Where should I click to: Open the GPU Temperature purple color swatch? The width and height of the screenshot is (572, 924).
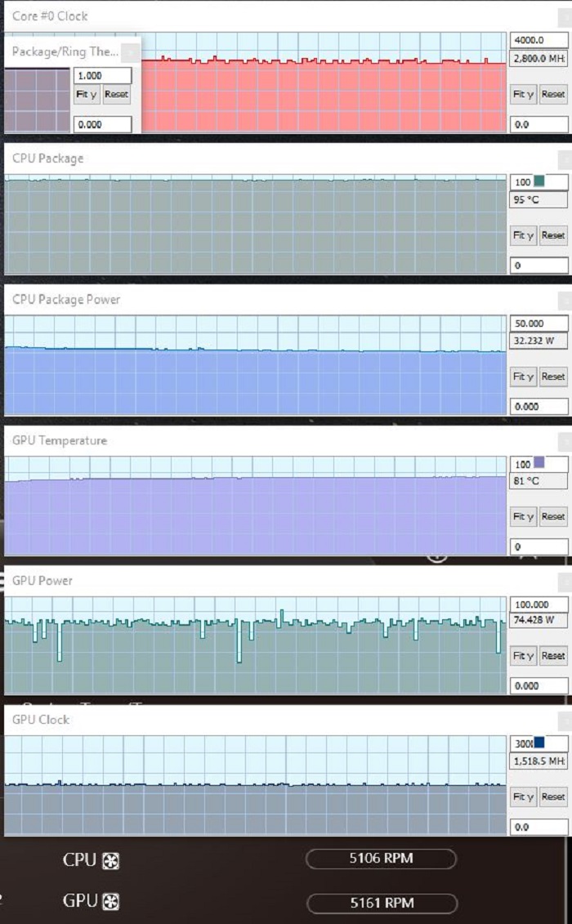coord(539,463)
